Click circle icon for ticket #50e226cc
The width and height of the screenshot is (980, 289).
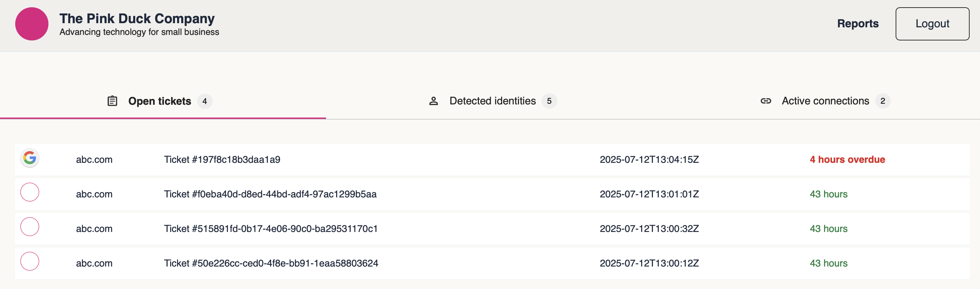30,262
